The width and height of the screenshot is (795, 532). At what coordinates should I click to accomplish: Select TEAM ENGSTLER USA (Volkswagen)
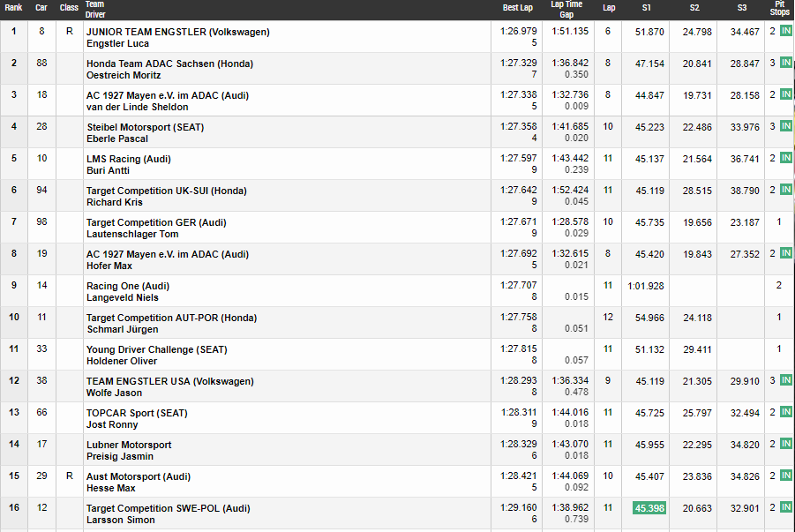tap(170, 381)
